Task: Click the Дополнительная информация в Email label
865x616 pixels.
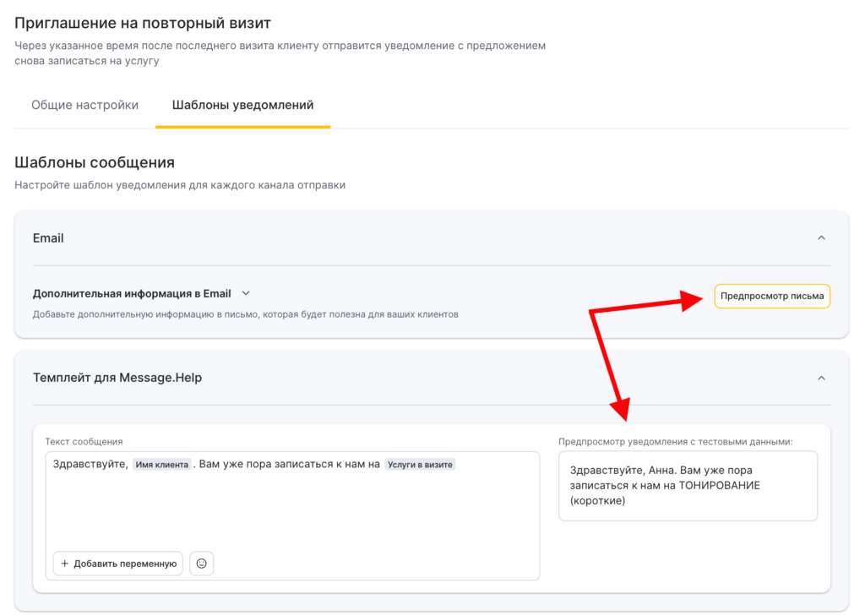Action: coord(132,293)
